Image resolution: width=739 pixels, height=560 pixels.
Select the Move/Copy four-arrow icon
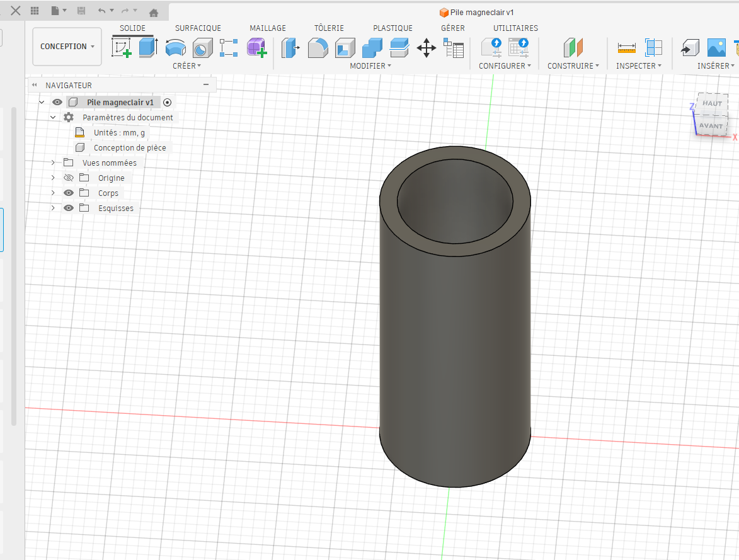click(x=427, y=48)
